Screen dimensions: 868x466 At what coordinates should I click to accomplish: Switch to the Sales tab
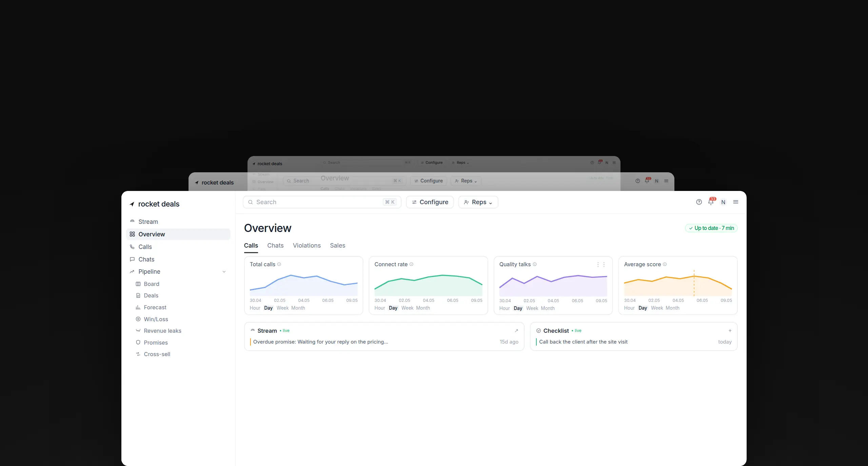point(338,246)
